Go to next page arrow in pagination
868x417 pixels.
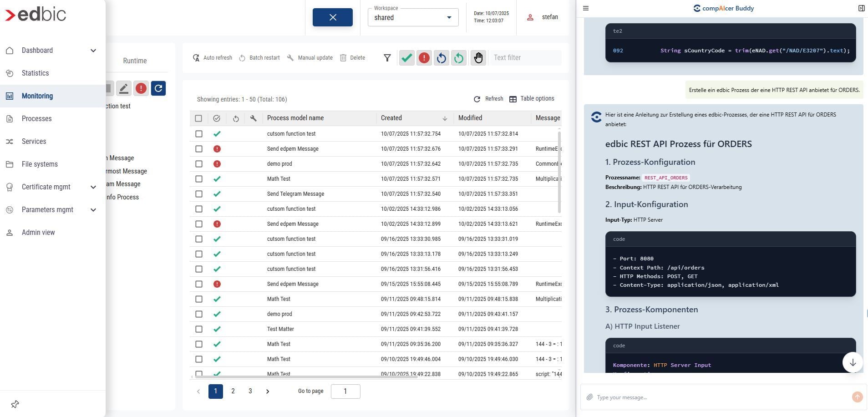click(268, 392)
